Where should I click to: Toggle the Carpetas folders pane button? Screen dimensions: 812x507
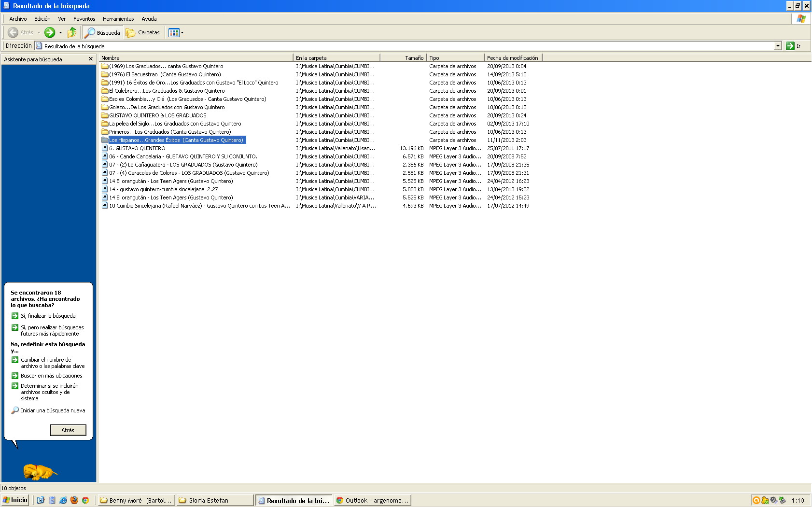143,32
